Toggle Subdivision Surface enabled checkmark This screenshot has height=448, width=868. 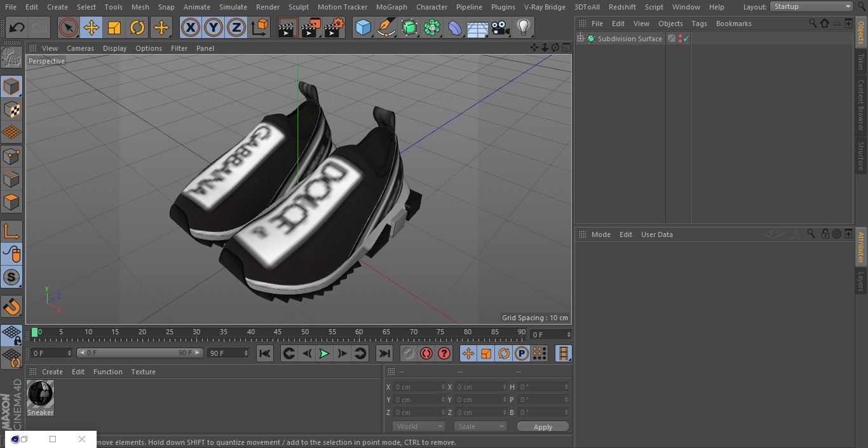tap(686, 39)
